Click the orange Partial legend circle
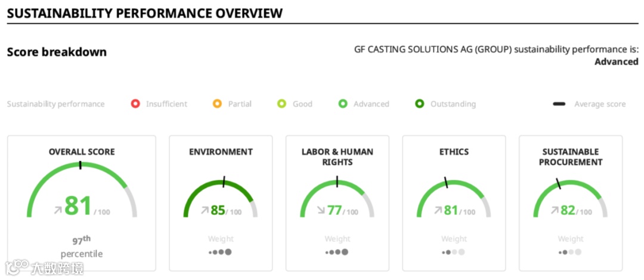Screen dimensions: 644x280 point(217,104)
